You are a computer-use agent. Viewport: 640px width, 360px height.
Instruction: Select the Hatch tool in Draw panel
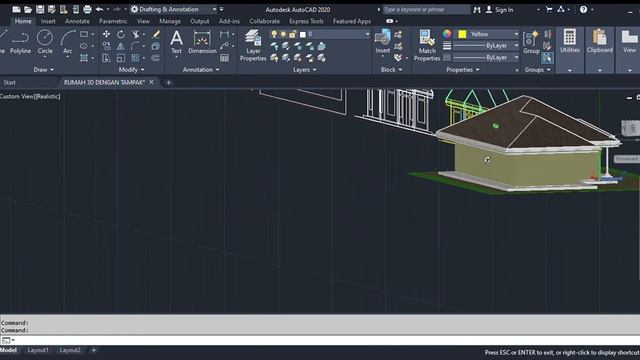84,58
